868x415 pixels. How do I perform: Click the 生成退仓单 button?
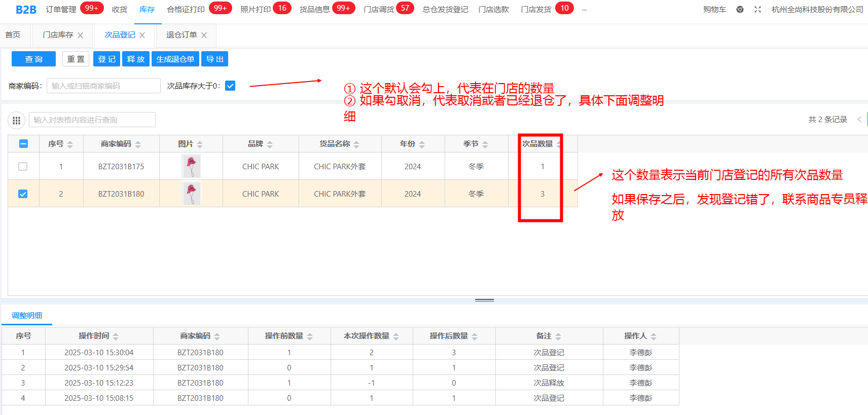point(175,59)
